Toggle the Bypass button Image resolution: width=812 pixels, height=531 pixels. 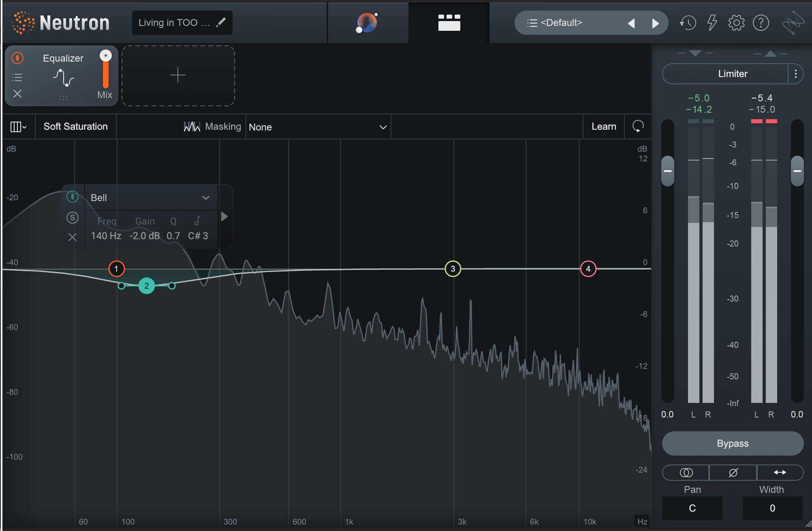(x=733, y=443)
